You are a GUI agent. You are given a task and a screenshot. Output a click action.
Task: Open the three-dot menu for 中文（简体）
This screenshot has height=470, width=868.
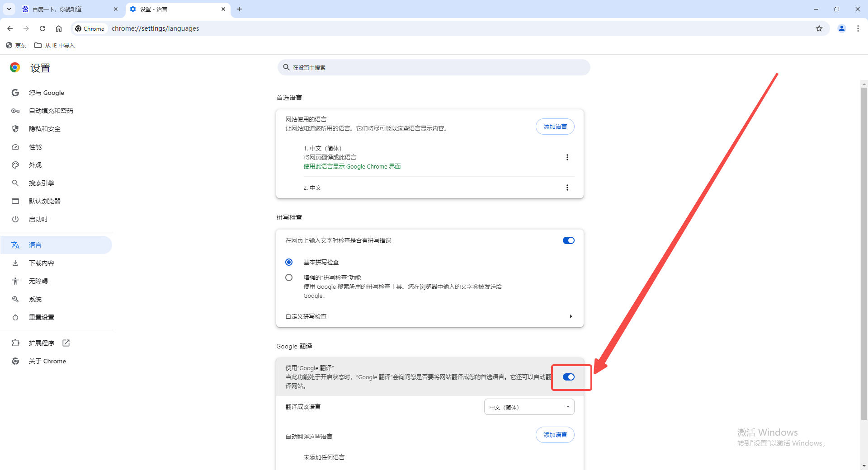[x=567, y=157]
